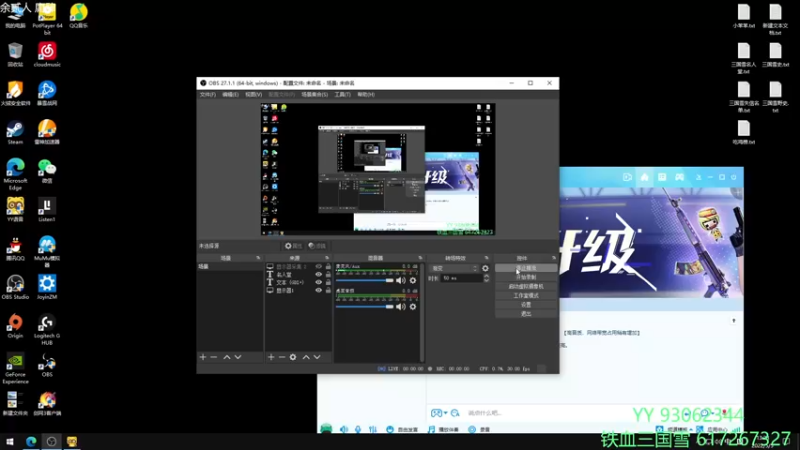Open the 回收站 recycle bin icon

(15, 55)
